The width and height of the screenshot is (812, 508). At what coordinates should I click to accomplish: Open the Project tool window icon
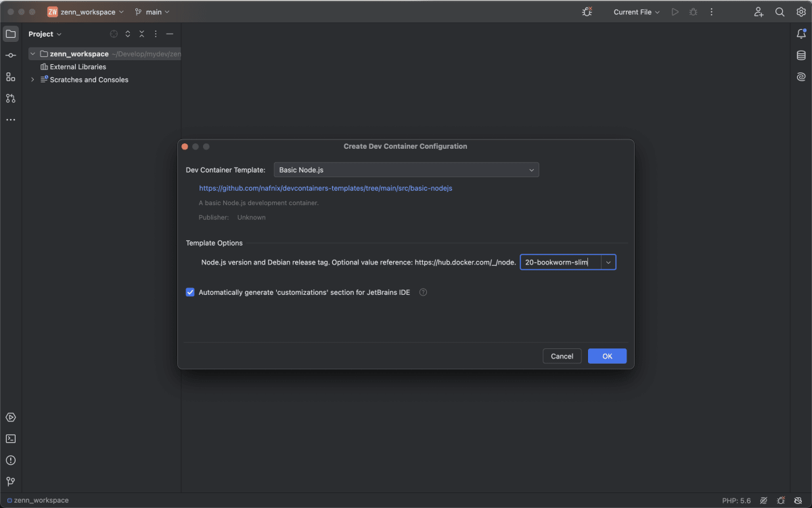coord(11,34)
